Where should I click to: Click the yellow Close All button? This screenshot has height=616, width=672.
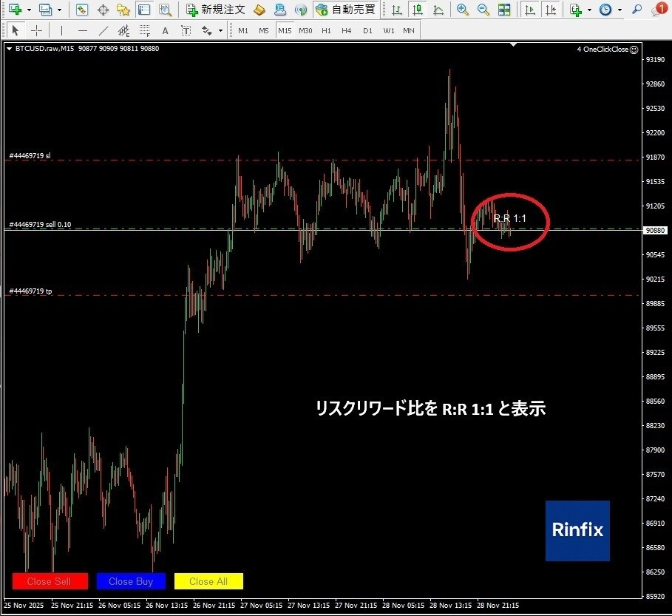coord(208,581)
